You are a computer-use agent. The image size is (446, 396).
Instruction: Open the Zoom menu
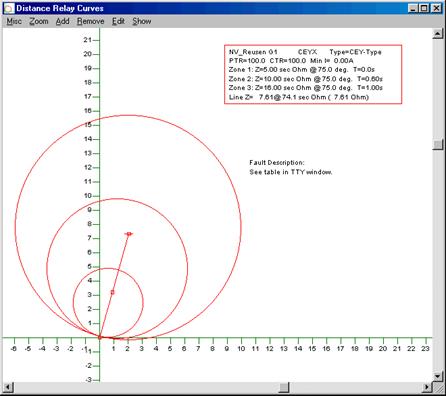[39, 21]
